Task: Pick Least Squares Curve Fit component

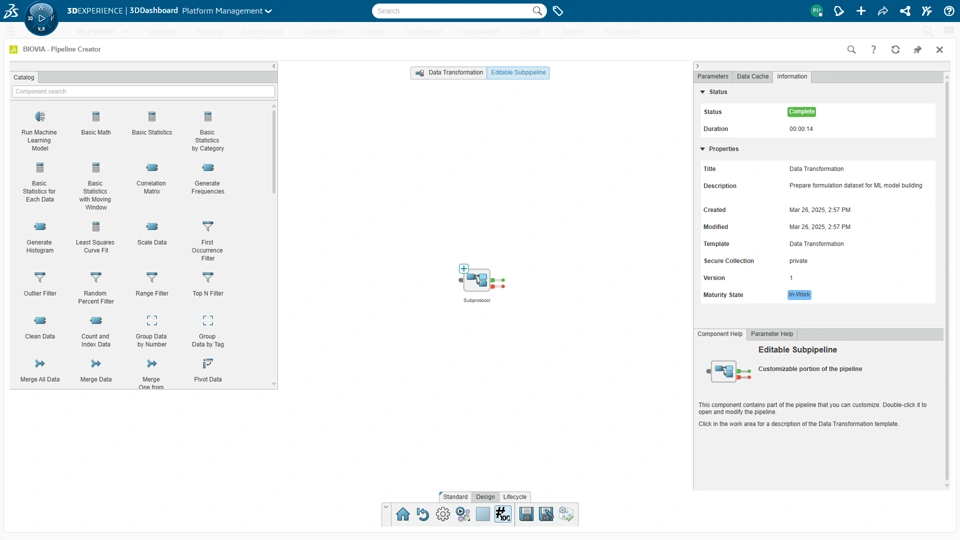Action: [x=96, y=237]
